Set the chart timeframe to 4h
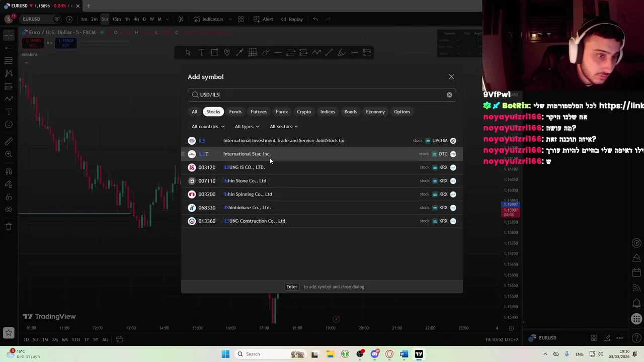644x362 pixels. click(x=136, y=19)
